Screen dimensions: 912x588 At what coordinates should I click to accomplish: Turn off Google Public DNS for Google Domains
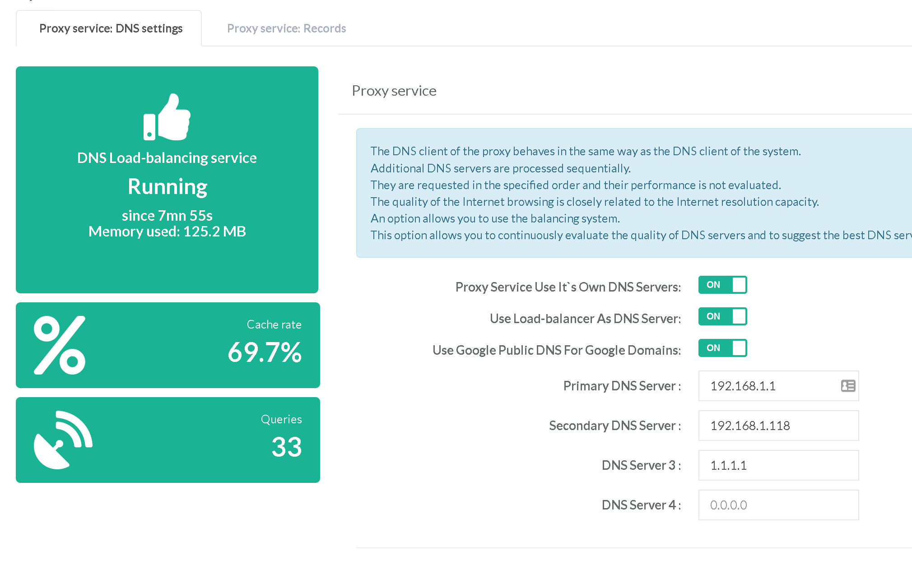(722, 348)
